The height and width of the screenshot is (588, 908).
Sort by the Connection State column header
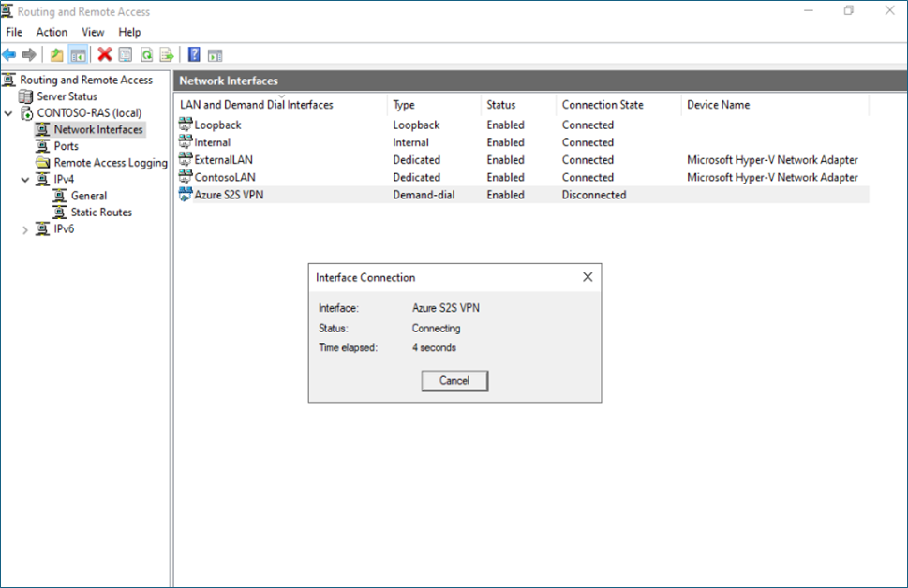tap(603, 105)
